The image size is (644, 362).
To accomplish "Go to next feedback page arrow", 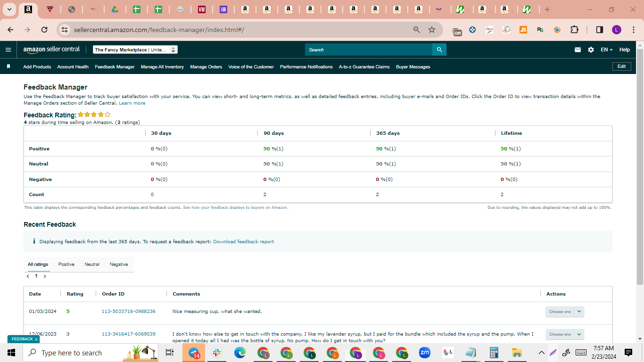I will pyautogui.click(x=45, y=276).
